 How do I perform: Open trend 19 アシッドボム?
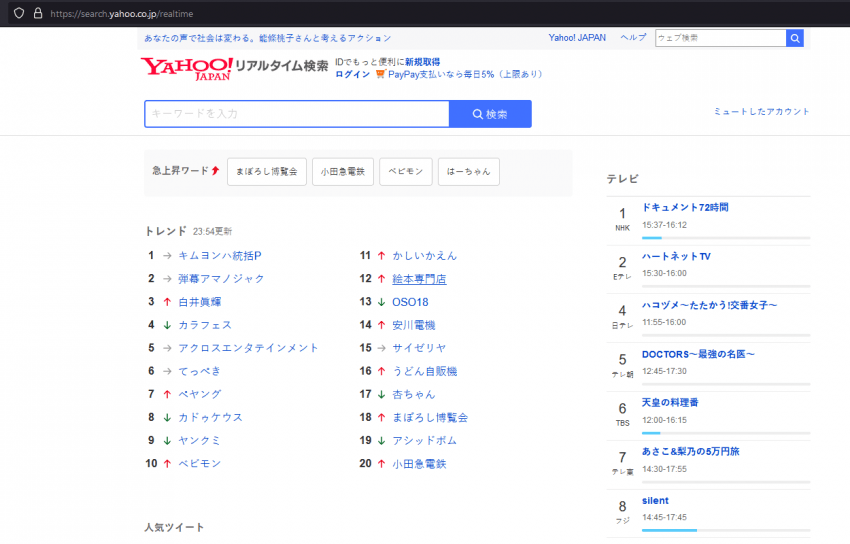coord(424,441)
